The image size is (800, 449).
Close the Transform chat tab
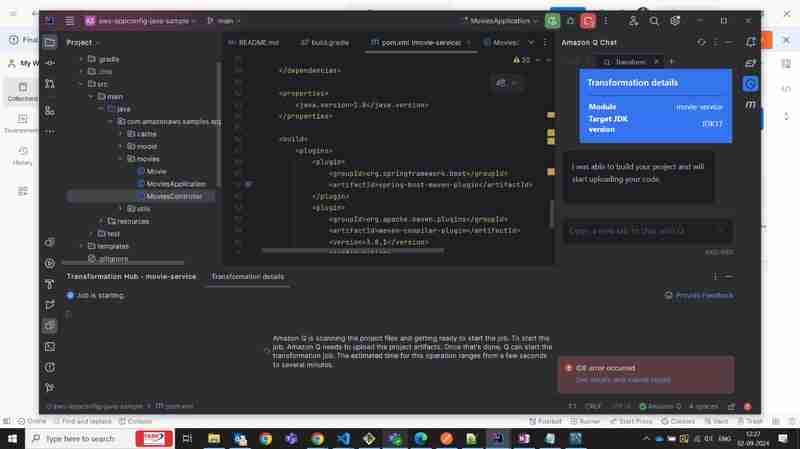(656, 62)
